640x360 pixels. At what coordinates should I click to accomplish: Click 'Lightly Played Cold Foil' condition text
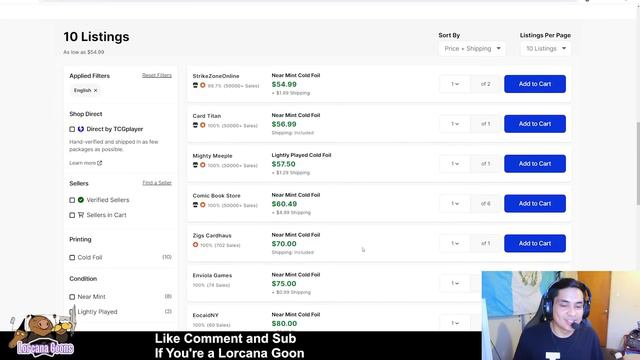301,155
